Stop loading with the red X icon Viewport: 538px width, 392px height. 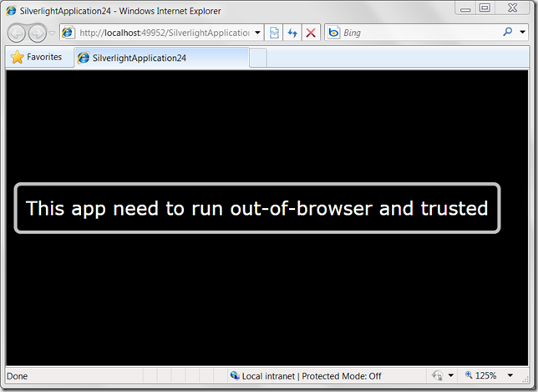coord(311,33)
